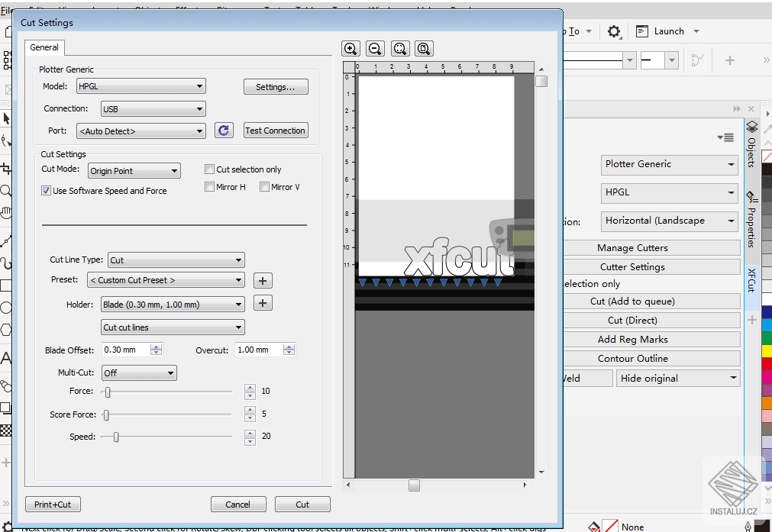Click the preview vertical scrollbar thumb

coord(541,81)
